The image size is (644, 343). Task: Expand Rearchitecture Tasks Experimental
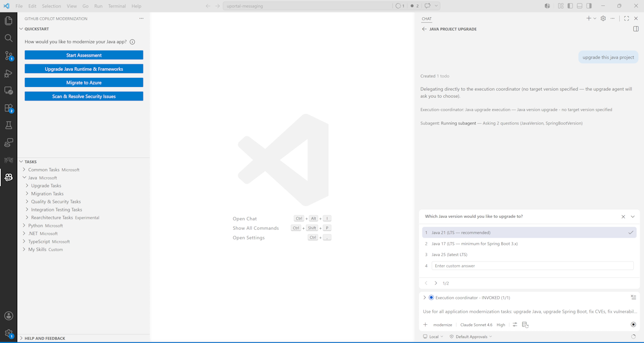pos(27,217)
